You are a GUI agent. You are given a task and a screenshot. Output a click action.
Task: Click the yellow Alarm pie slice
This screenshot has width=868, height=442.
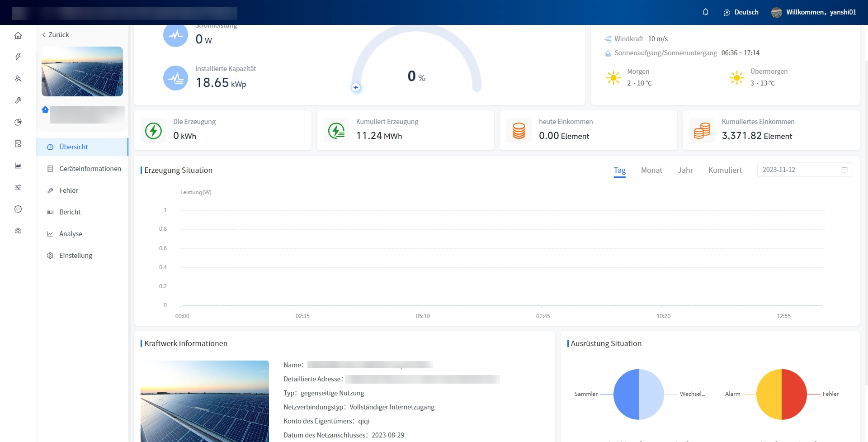click(x=769, y=394)
